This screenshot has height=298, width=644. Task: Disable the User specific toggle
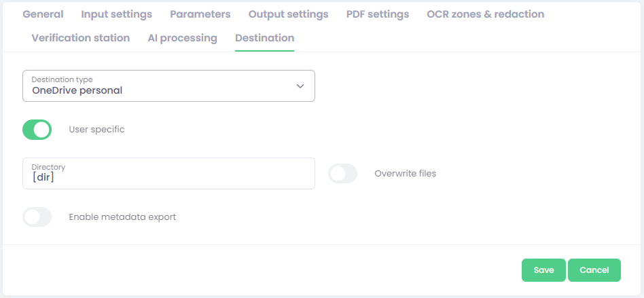tap(37, 130)
